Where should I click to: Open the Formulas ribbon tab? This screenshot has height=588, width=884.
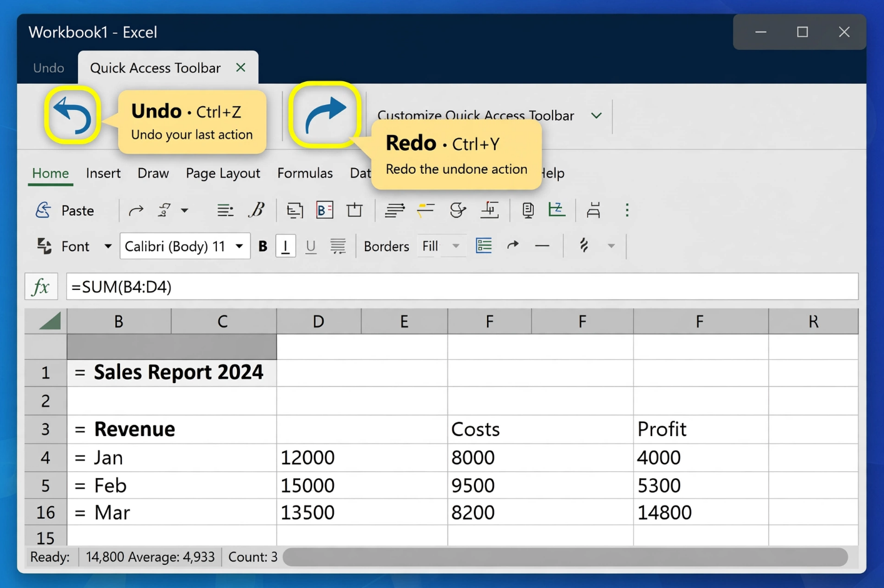305,173
